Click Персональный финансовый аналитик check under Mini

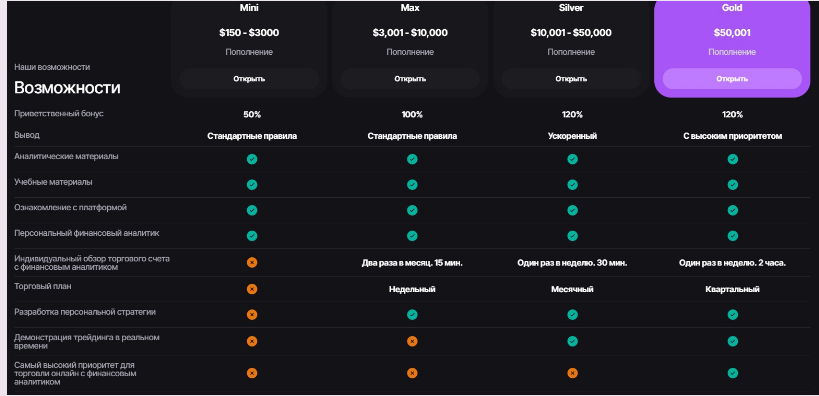252,236
